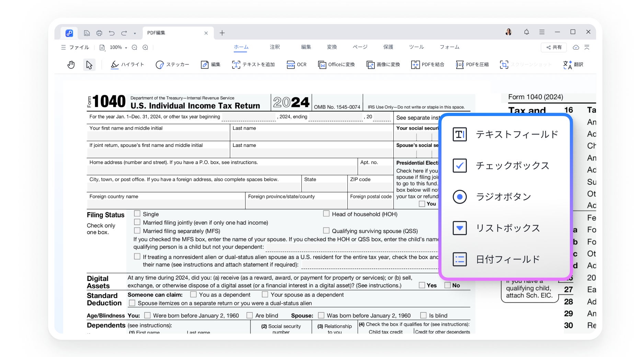Image resolution: width=644 pixels, height=357 pixels.
Task: Open the quick access dropdown arrow
Action: [x=135, y=33]
